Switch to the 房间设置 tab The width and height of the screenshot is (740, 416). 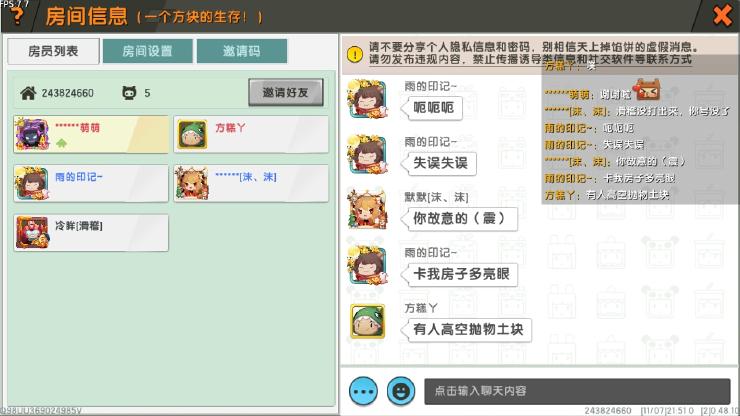[147, 51]
